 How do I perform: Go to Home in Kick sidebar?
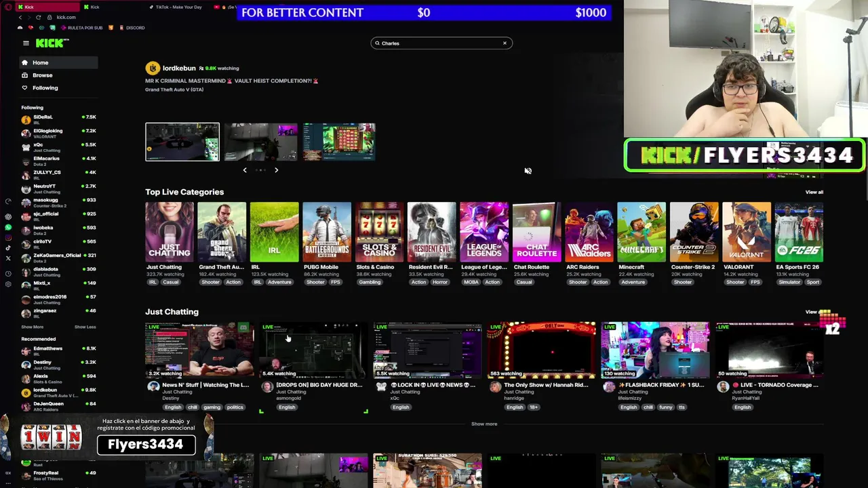click(x=59, y=62)
